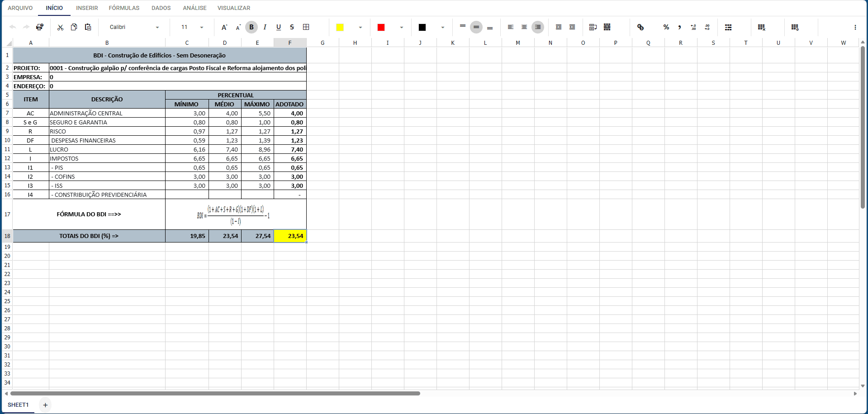Toggle Italic formatting
Image resolution: width=868 pixels, height=414 pixels.
(x=265, y=27)
